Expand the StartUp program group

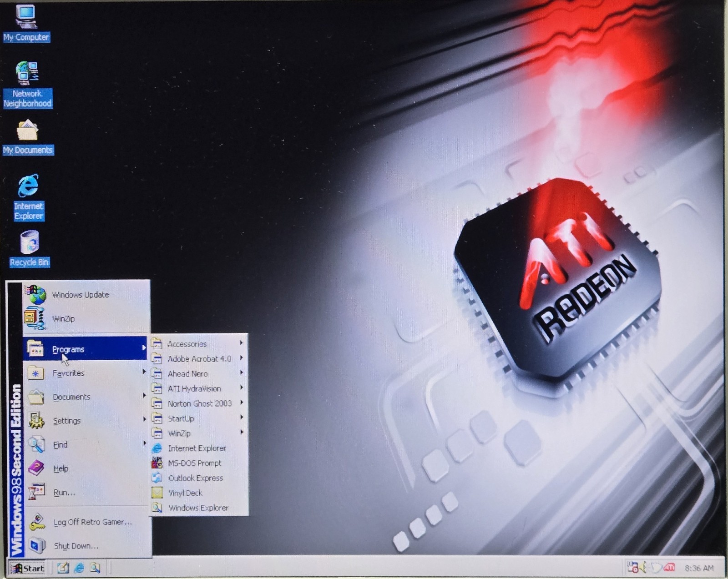click(x=199, y=418)
